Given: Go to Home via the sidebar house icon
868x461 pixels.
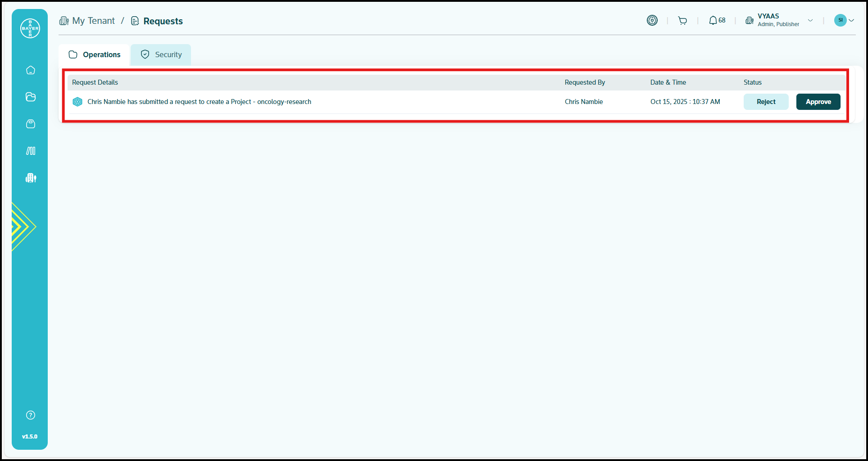Looking at the screenshot, I should click(x=31, y=70).
